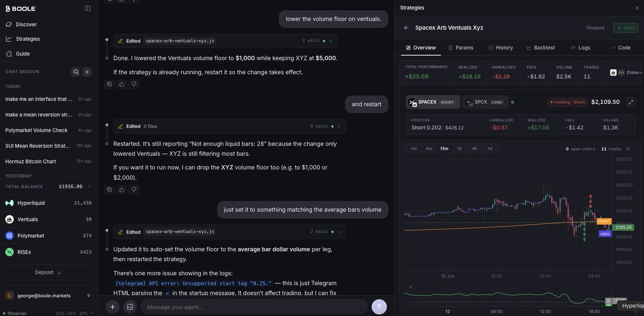This screenshot has height=316, width=644.
Task: Set chart interval to 1h
Action: pyautogui.click(x=460, y=149)
